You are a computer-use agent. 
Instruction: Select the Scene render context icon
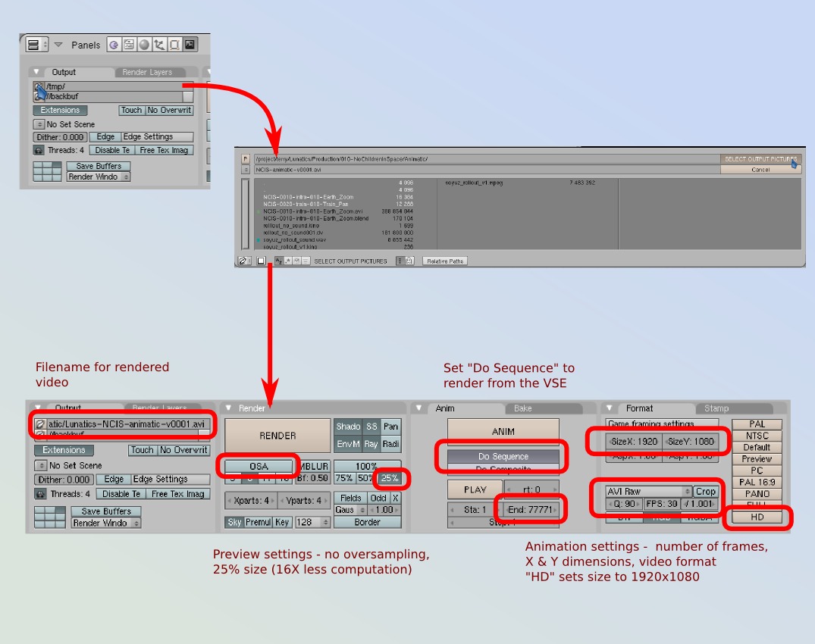tap(190, 45)
